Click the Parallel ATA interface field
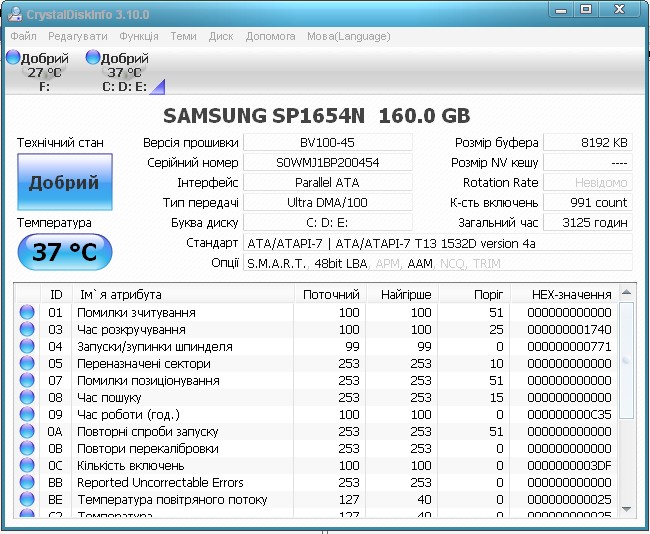Image resolution: width=650 pixels, height=534 pixels. click(x=327, y=182)
